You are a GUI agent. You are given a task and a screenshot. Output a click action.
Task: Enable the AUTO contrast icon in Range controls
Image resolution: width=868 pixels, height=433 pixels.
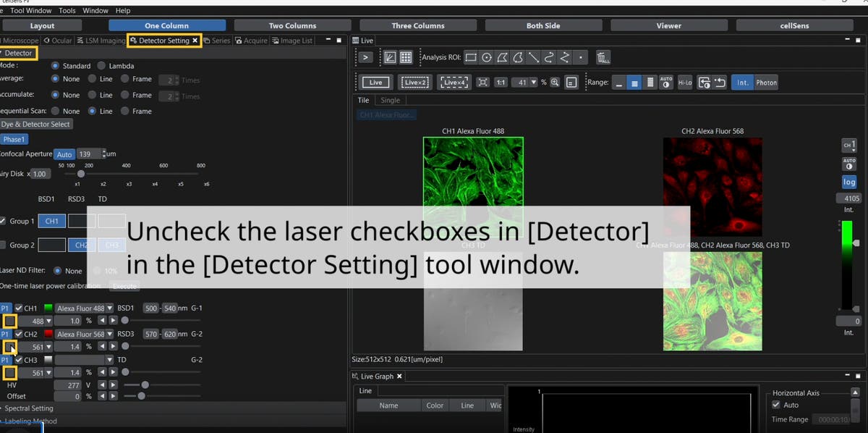click(x=665, y=82)
